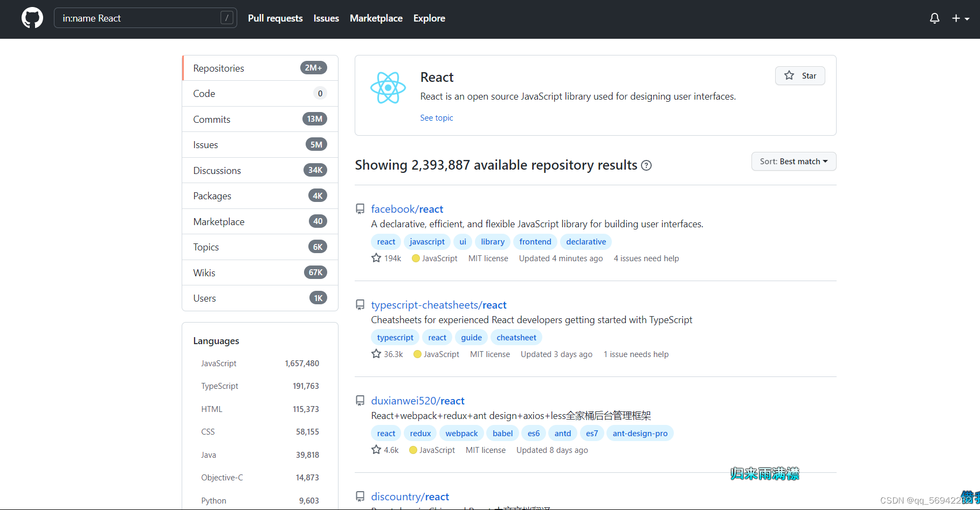Select the Packages filter
980x510 pixels.
260,196
